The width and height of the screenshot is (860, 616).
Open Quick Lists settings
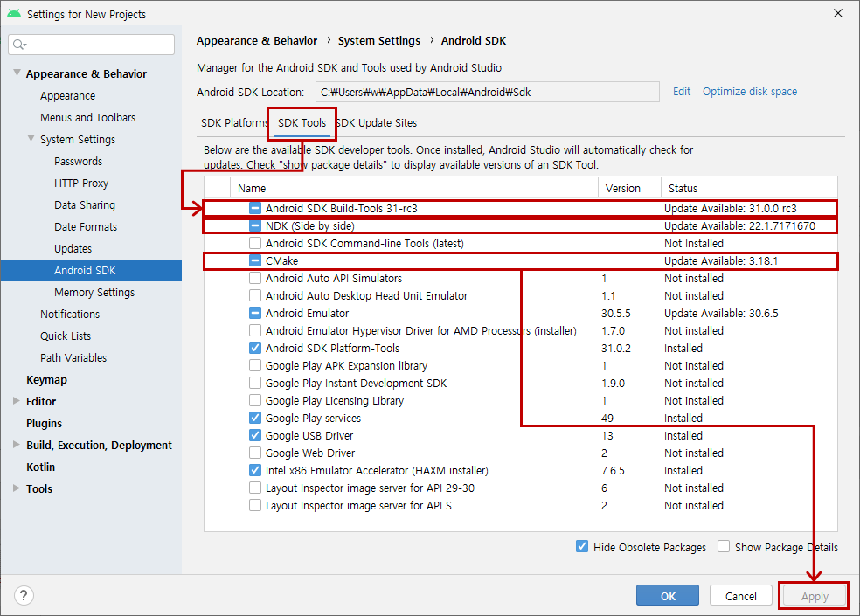66,336
